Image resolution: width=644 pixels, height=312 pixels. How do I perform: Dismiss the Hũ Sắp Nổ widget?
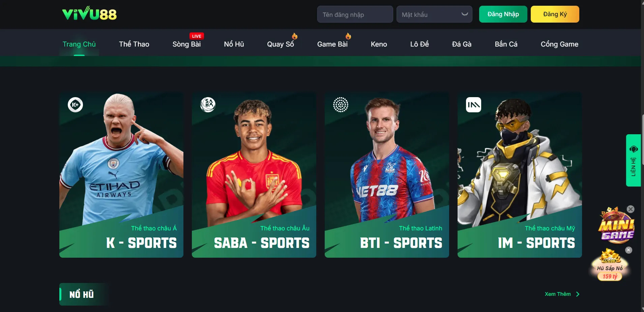coord(628,250)
